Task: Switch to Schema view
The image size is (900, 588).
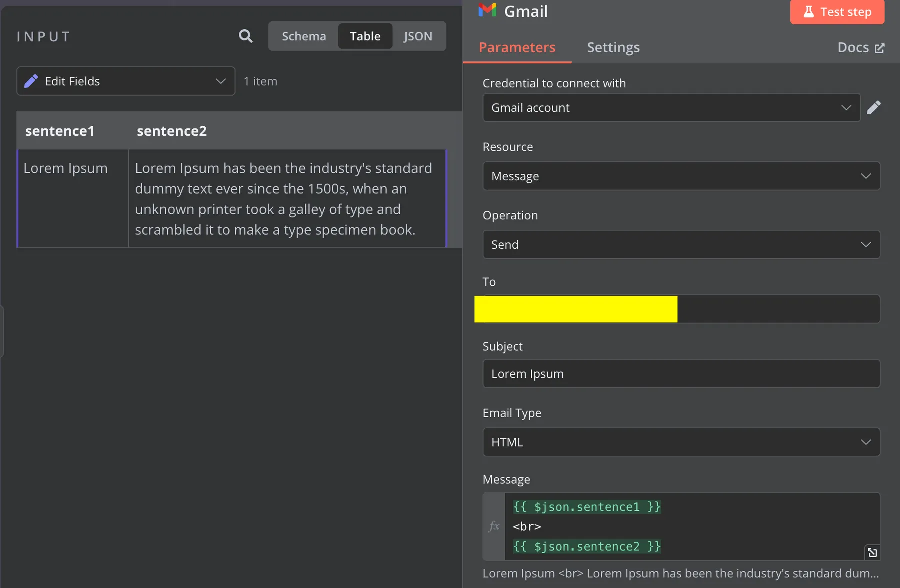Action: [304, 36]
